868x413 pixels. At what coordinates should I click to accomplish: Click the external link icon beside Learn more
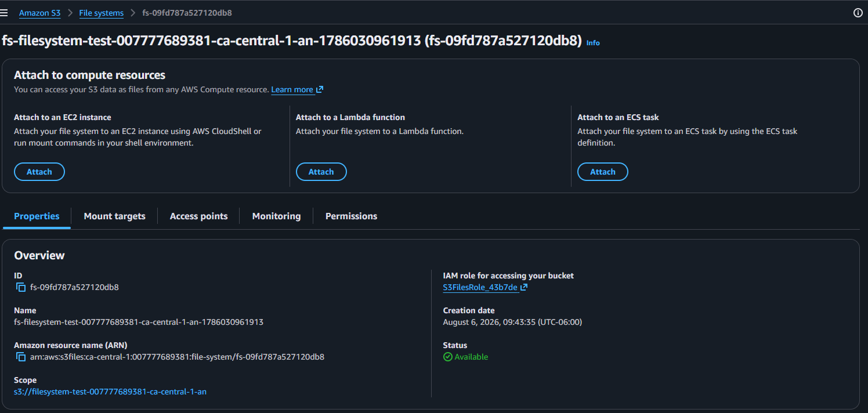pyautogui.click(x=320, y=89)
